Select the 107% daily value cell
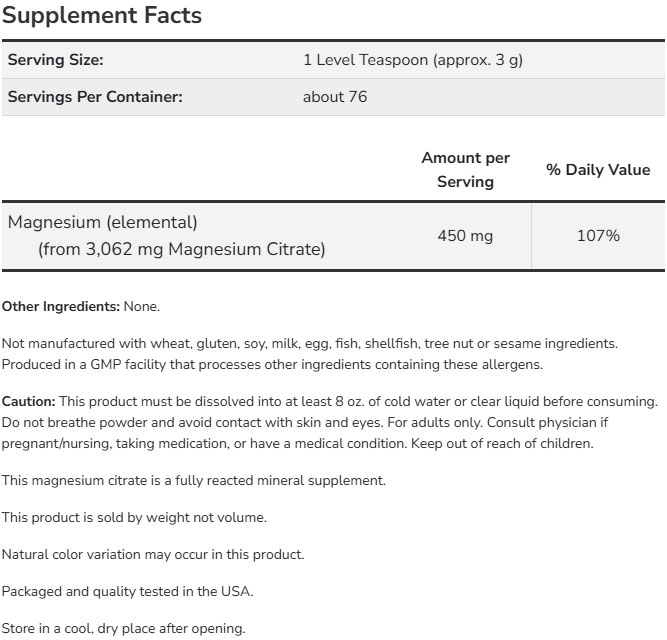This screenshot has width=667, height=640. pyautogui.click(x=598, y=236)
